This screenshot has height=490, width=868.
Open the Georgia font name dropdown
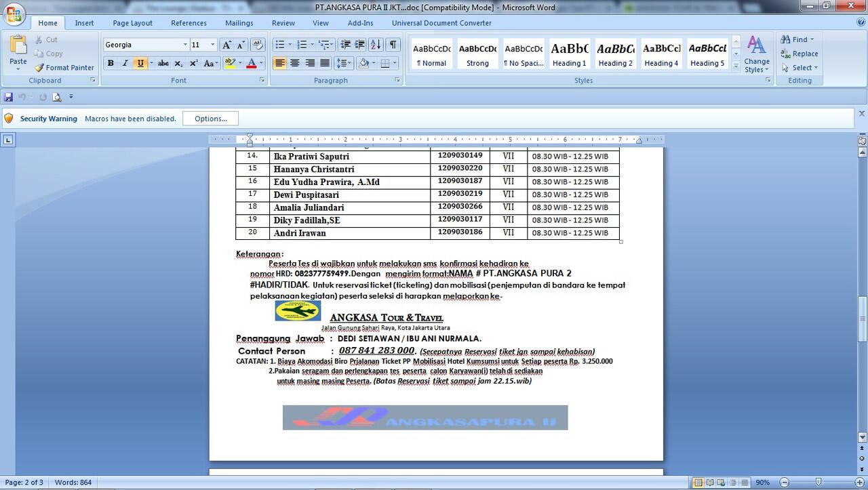pyautogui.click(x=185, y=45)
